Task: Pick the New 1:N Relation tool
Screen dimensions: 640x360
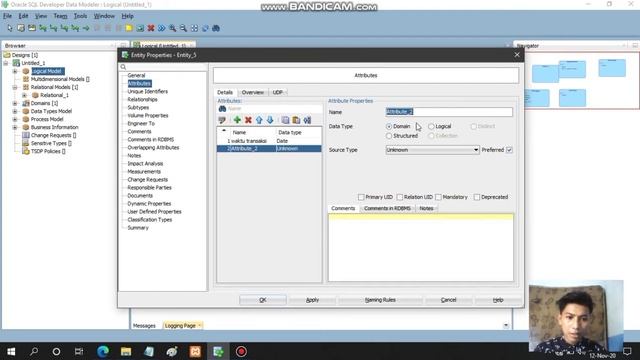Action: [x=53, y=28]
